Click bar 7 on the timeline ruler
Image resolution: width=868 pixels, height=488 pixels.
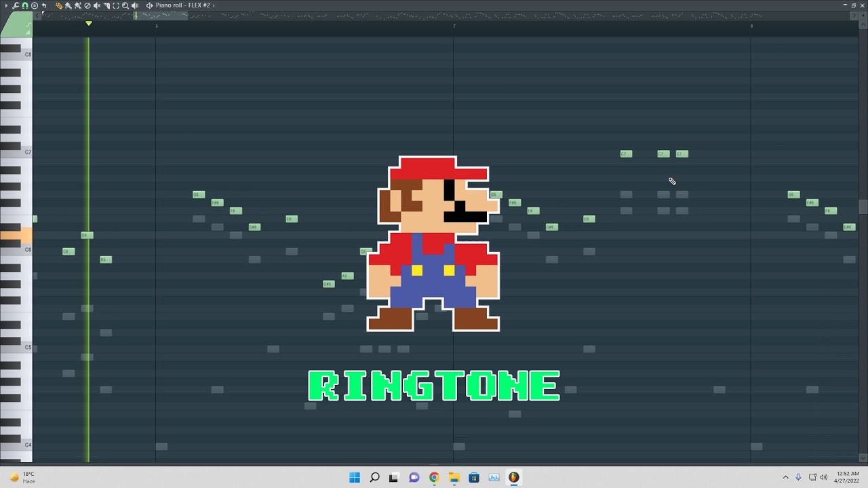[454, 26]
